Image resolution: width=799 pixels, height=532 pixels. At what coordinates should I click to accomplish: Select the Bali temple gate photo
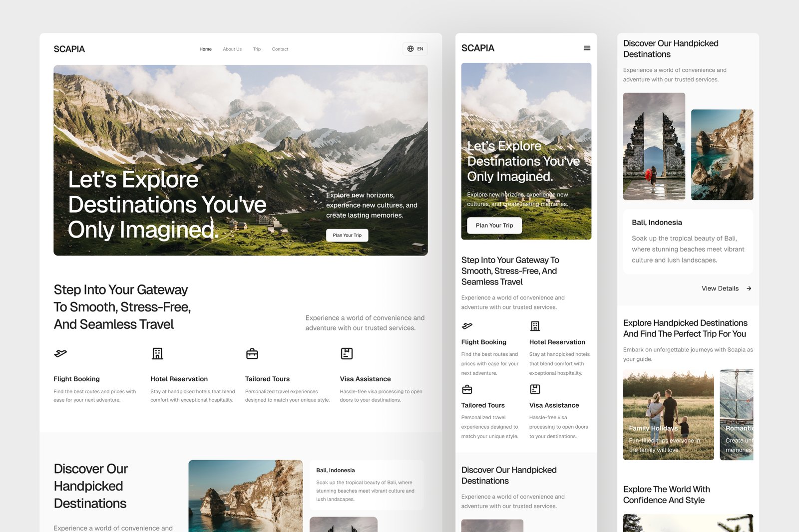tap(654, 146)
